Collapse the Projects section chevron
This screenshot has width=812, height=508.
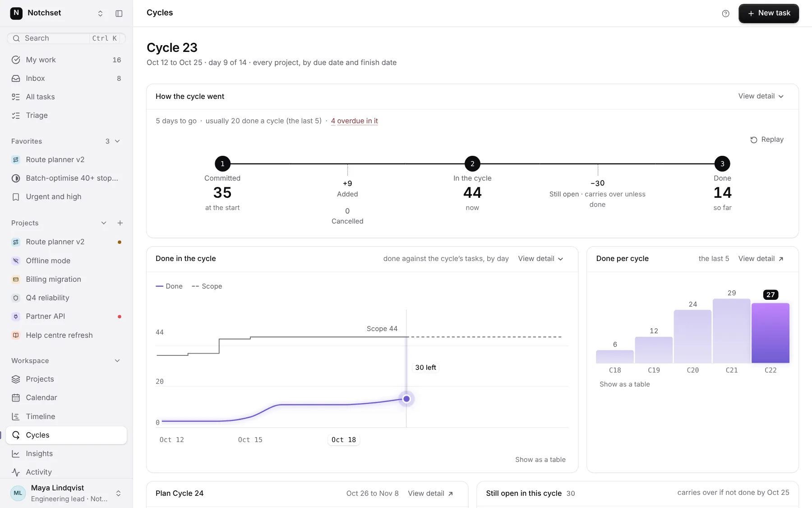(104, 223)
